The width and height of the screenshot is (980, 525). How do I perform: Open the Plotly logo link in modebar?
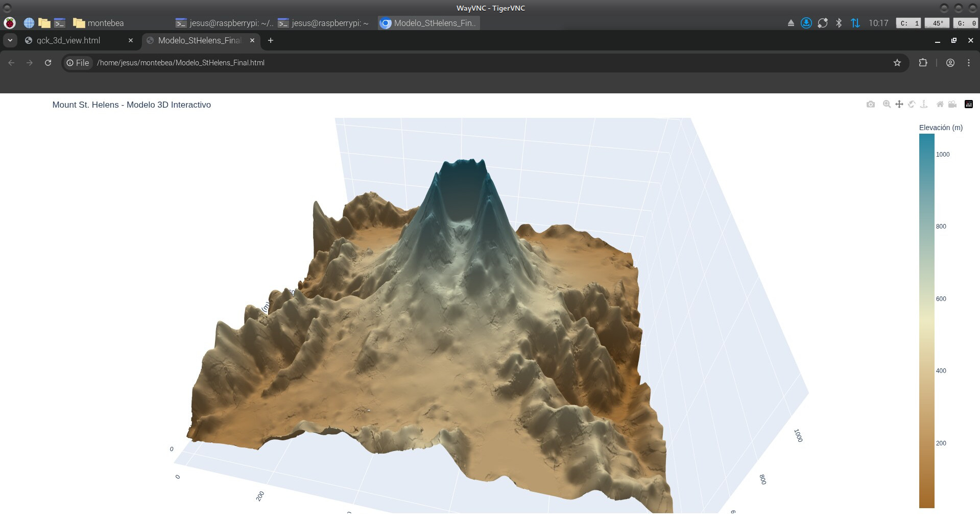tap(968, 104)
